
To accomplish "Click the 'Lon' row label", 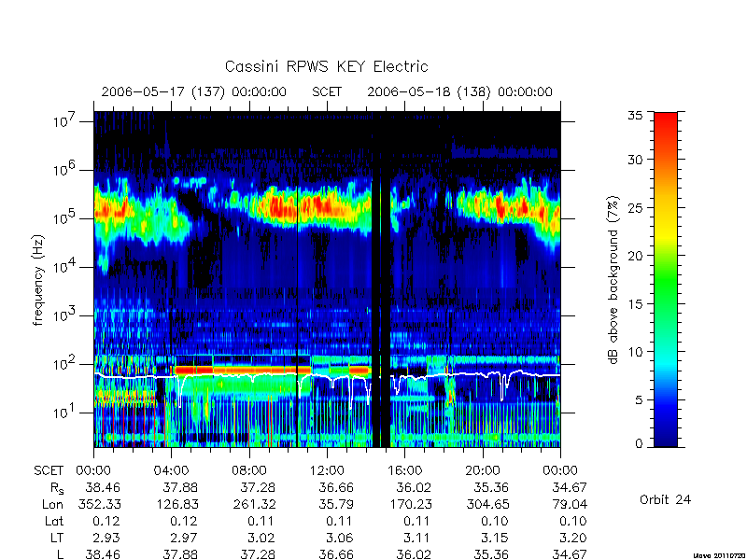I will coord(53,504).
